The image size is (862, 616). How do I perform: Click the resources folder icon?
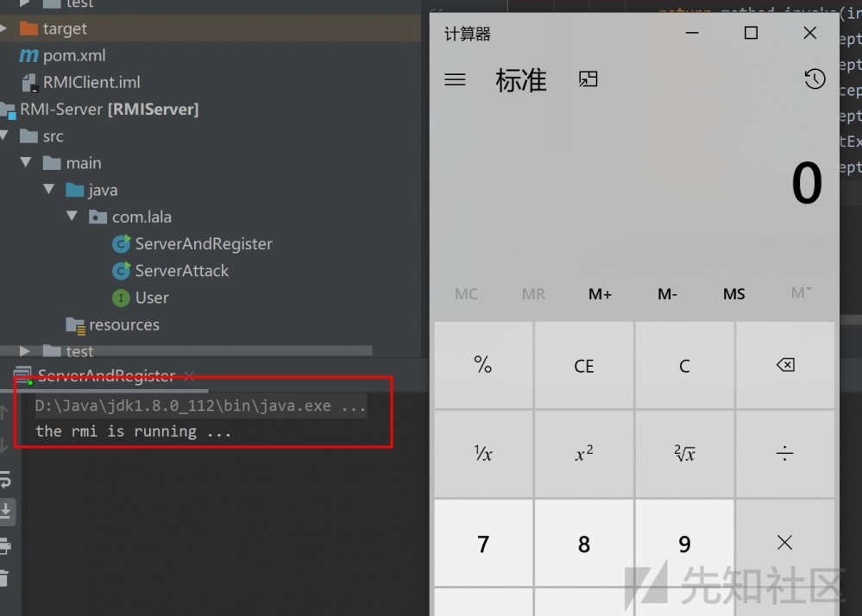(x=75, y=325)
